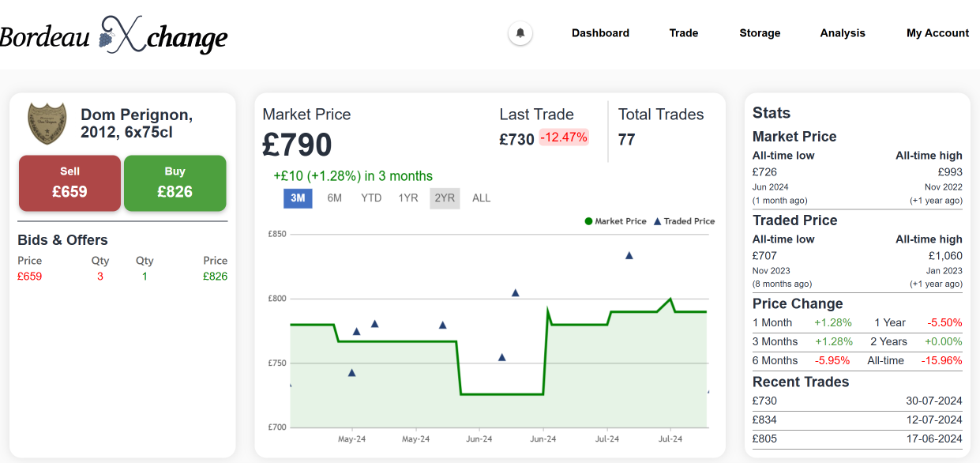The width and height of the screenshot is (980, 463).
Task: Click the bid price £659 in Bids & Offers
Action: [x=29, y=277]
